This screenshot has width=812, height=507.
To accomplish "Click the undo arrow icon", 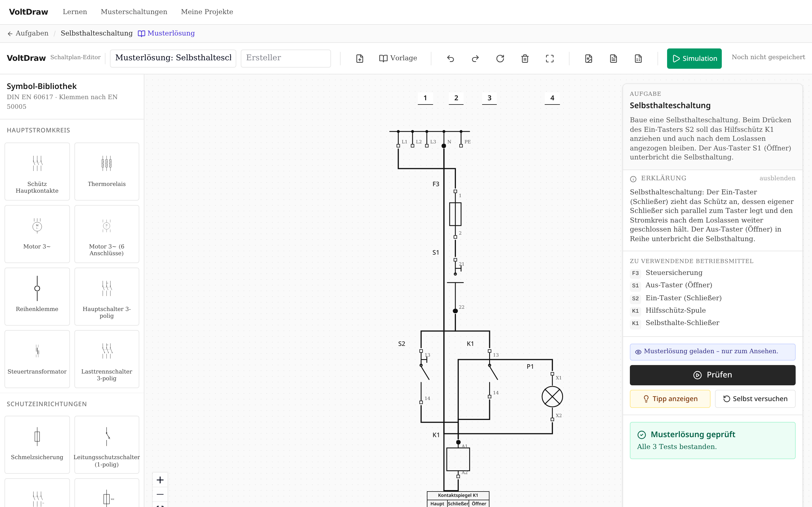I will [450, 59].
